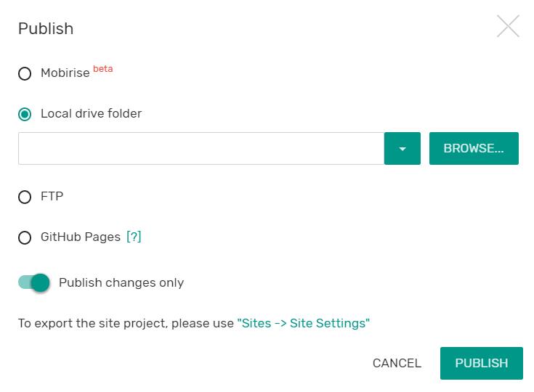Close the Publish dialog with X
Viewport: 534px width, 392px height.
508,26
